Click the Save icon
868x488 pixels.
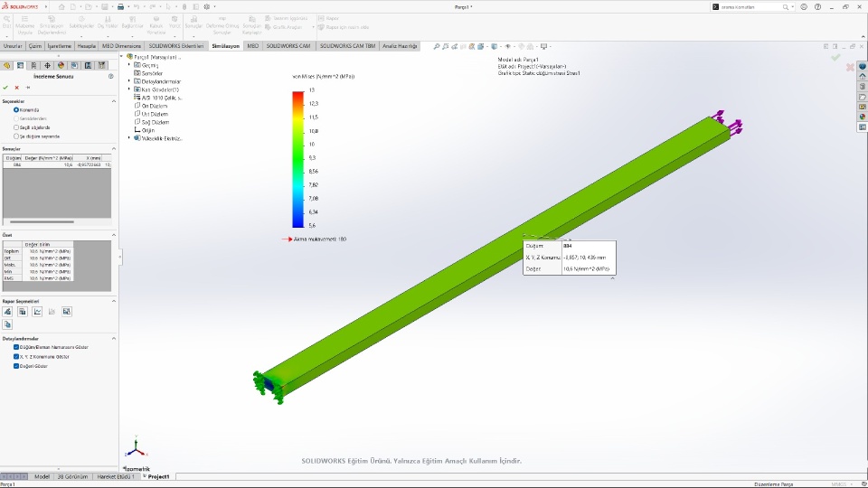[x=105, y=7]
